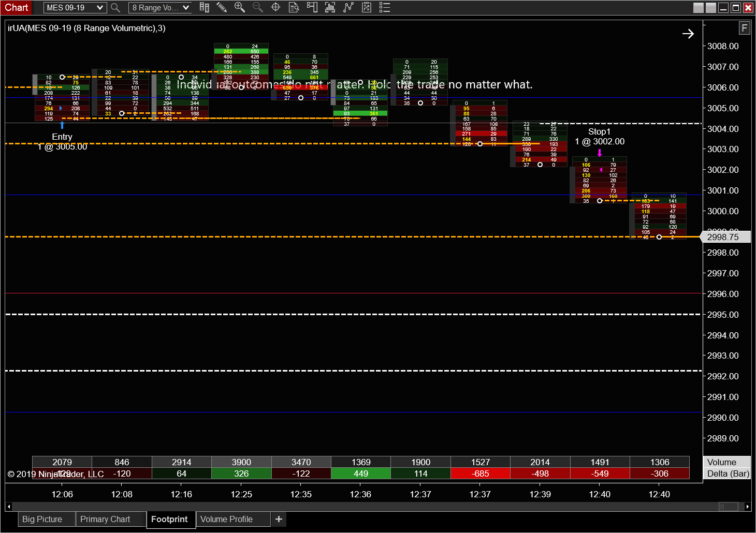Click the 2914 volume cell
The image size is (756, 533).
pyautogui.click(x=182, y=462)
